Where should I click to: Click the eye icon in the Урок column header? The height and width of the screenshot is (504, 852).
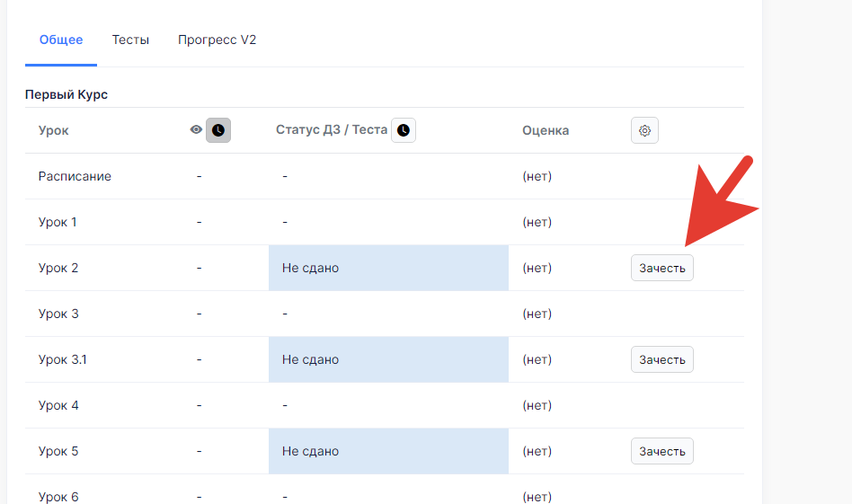click(196, 129)
